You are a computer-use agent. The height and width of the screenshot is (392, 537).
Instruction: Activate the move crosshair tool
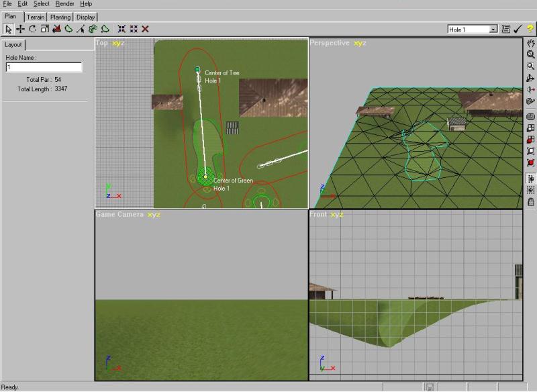(20, 29)
